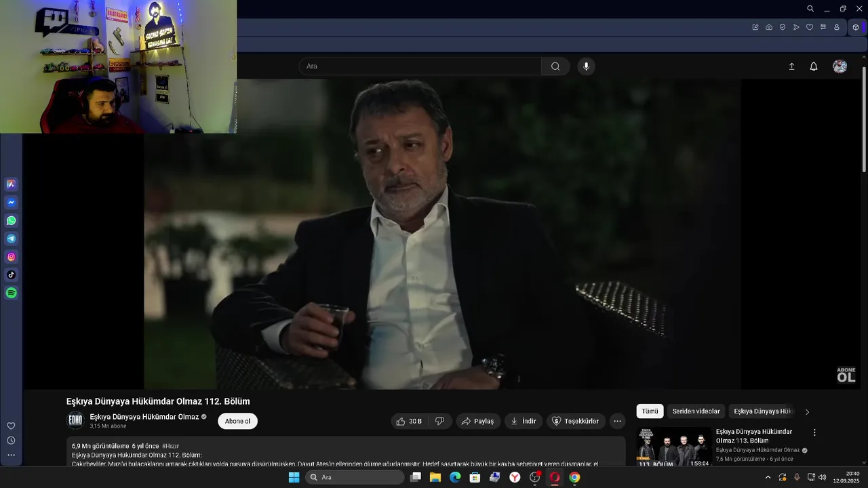This screenshot has height=488, width=868.
Task: Click the İndir download button
Action: pos(524,421)
